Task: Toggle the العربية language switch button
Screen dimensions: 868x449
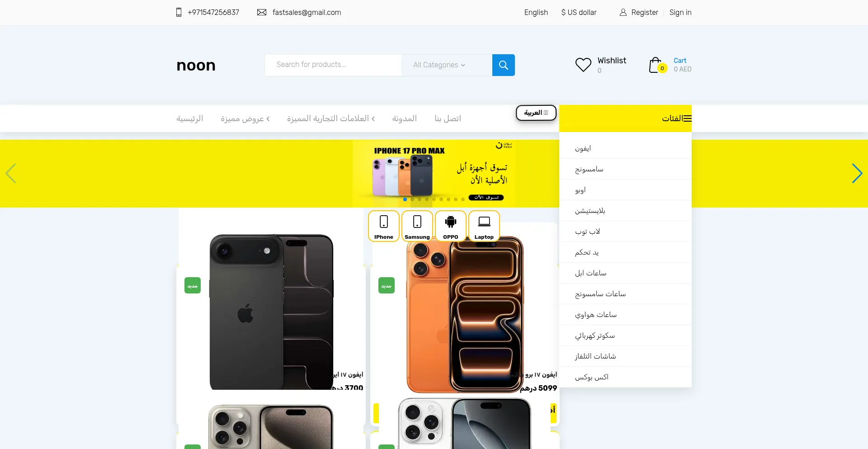Action: click(536, 113)
